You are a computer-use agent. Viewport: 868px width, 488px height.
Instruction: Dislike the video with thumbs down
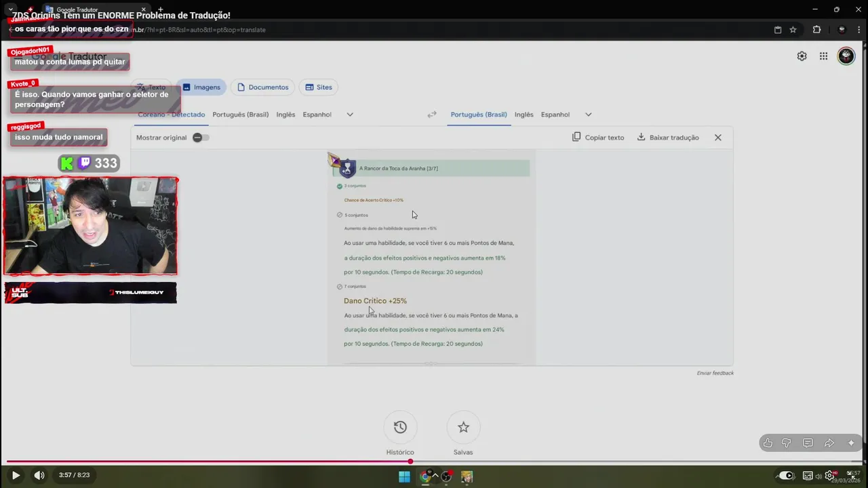(787, 443)
